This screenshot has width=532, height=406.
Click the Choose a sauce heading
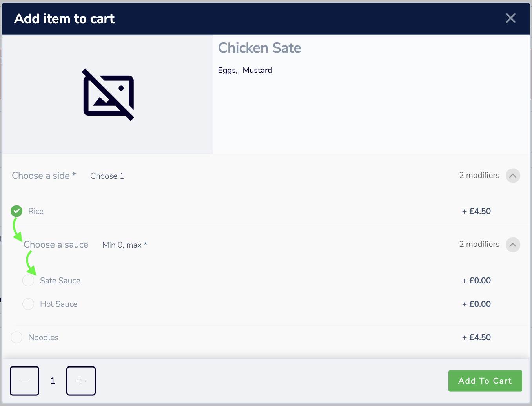pyautogui.click(x=56, y=245)
